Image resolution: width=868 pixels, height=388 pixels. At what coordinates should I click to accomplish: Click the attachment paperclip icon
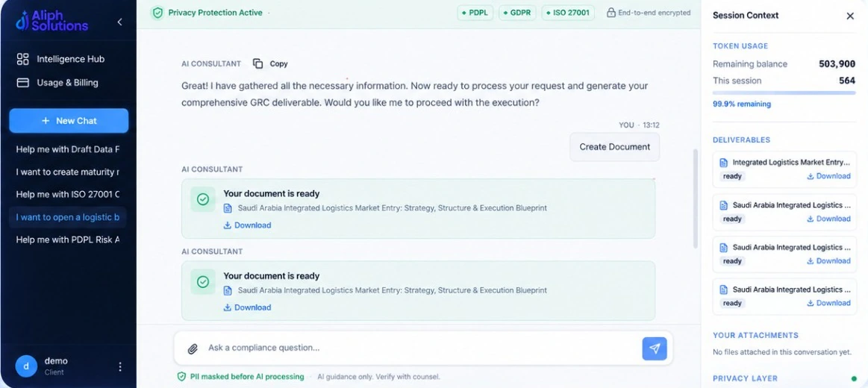pyautogui.click(x=193, y=348)
